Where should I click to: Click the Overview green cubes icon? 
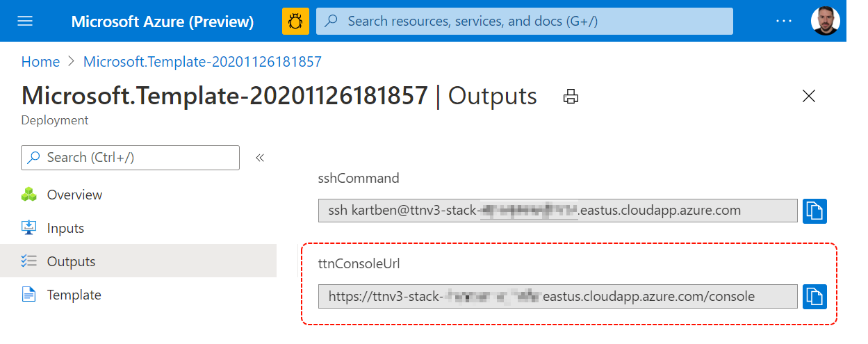pos(28,195)
